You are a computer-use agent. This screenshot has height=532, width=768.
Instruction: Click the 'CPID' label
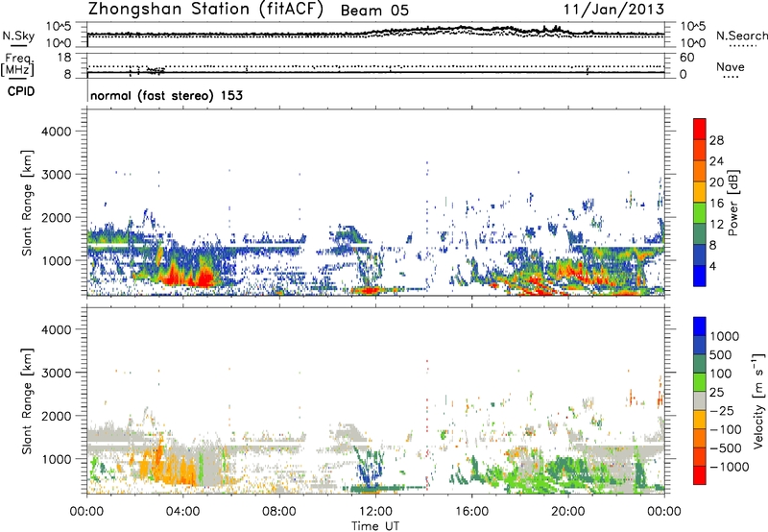pyautogui.click(x=21, y=91)
